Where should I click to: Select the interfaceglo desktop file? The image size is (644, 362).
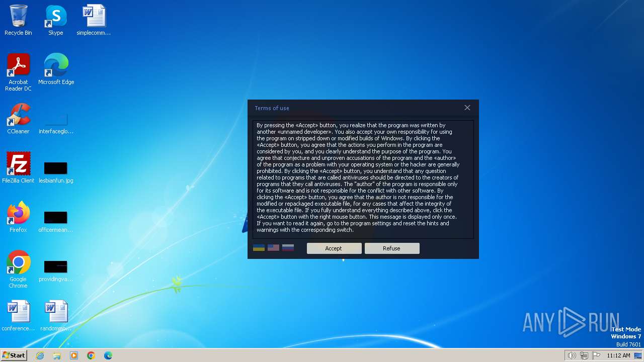click(x=56, y=124)
